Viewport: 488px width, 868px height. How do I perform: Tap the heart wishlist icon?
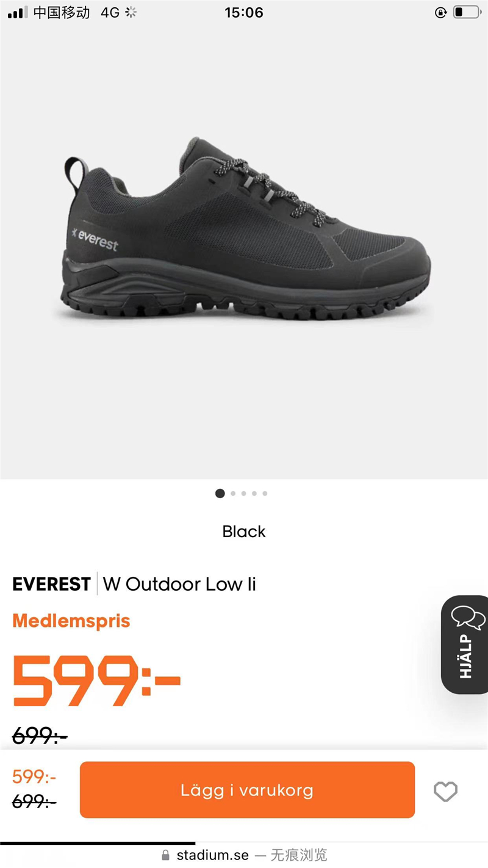point(445,792)
